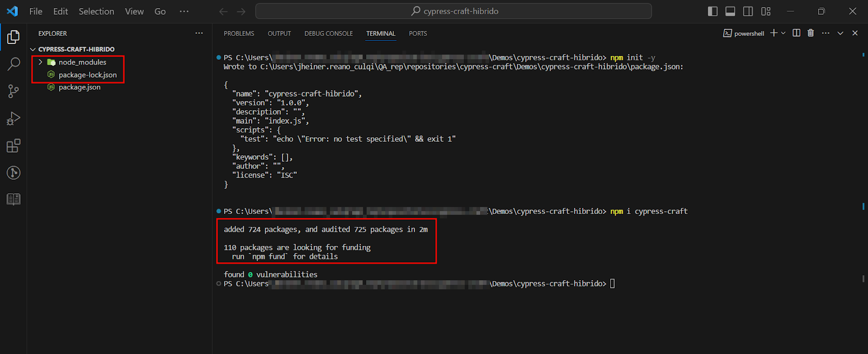Open package-lock.json file
The width and height of the screenshot is (868, 354).
(88, 75)
